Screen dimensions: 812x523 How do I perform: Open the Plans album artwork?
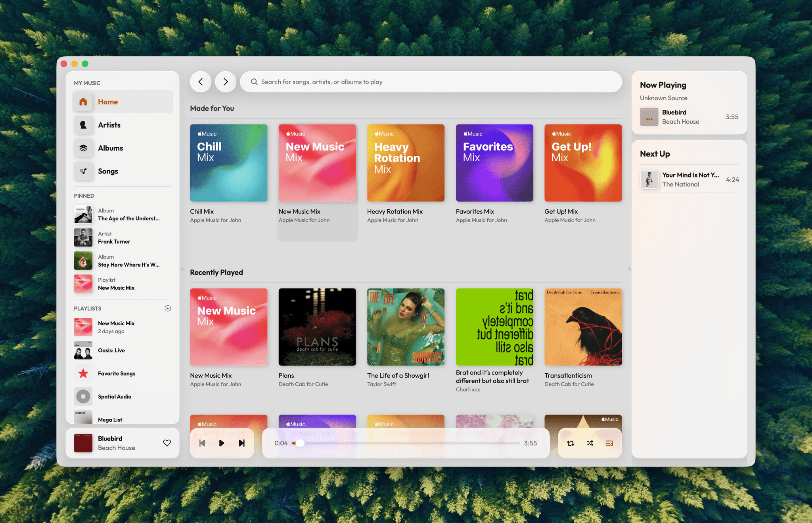coord(317,327)
